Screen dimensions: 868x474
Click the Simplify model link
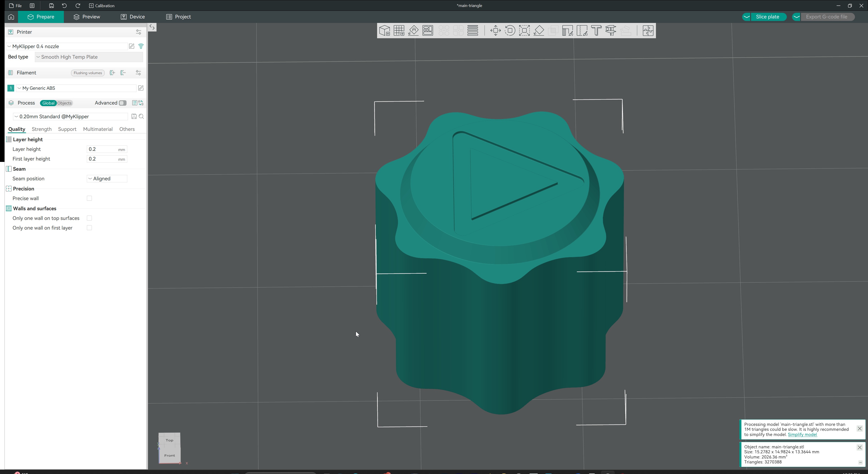(x=802, y=435)
